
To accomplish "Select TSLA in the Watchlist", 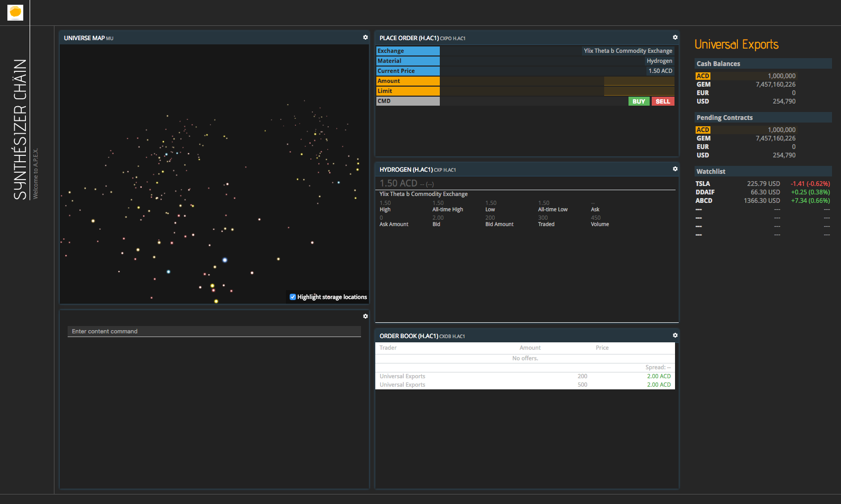I will tap(703, 184).
